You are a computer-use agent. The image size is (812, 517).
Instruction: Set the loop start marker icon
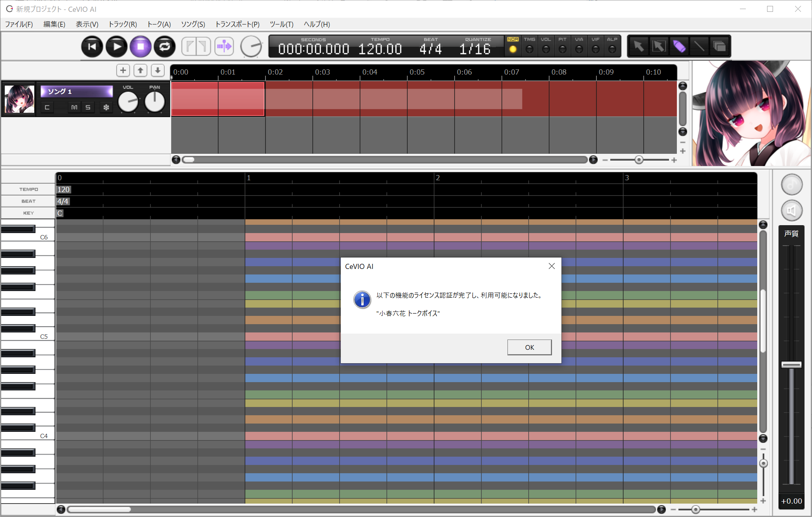[x=190, y=47]
